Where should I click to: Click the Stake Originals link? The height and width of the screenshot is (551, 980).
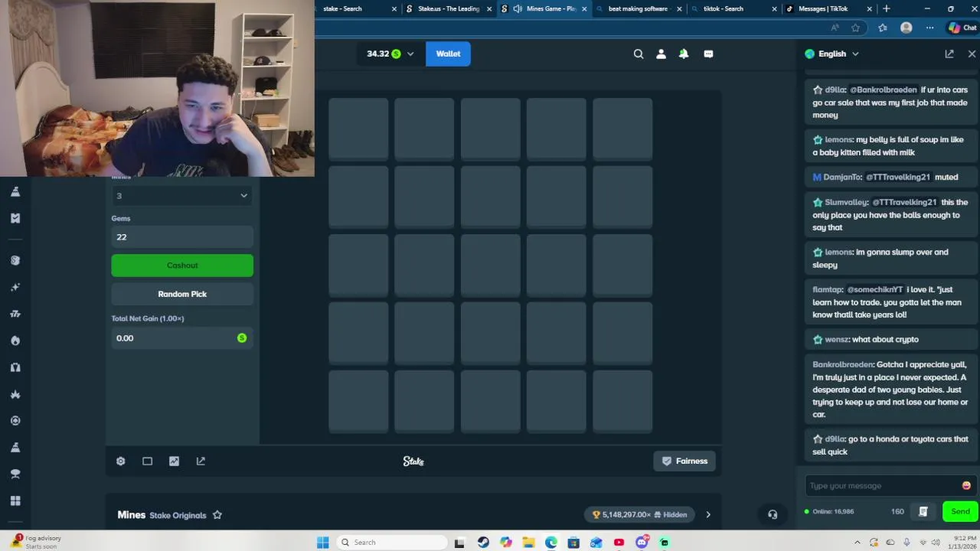tap(178, 515)
